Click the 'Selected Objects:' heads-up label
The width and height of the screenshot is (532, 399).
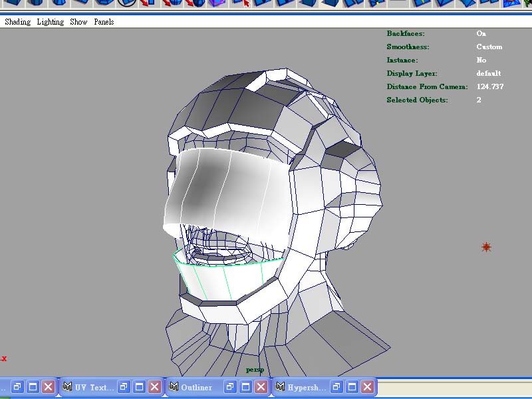[418, 100]
